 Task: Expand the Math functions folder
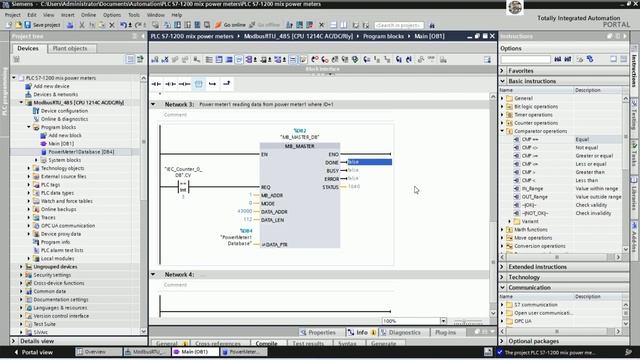[x=502, y=229]
